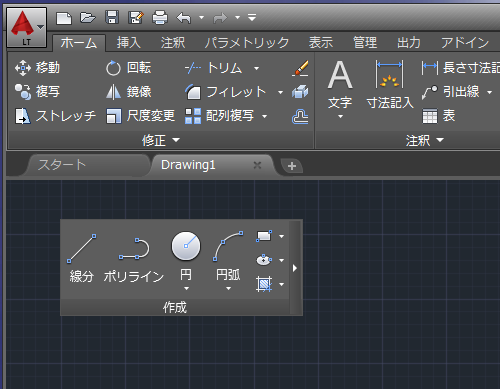Open the AutoCAD LT application menu
Image resolution: width=500 pixels, height=389 pixels.
[26, 27]
